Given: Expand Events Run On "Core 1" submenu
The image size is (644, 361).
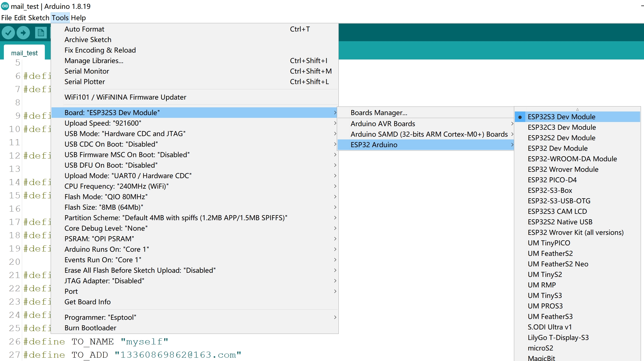Looking at the screenshot, I should tap(195, 260).
